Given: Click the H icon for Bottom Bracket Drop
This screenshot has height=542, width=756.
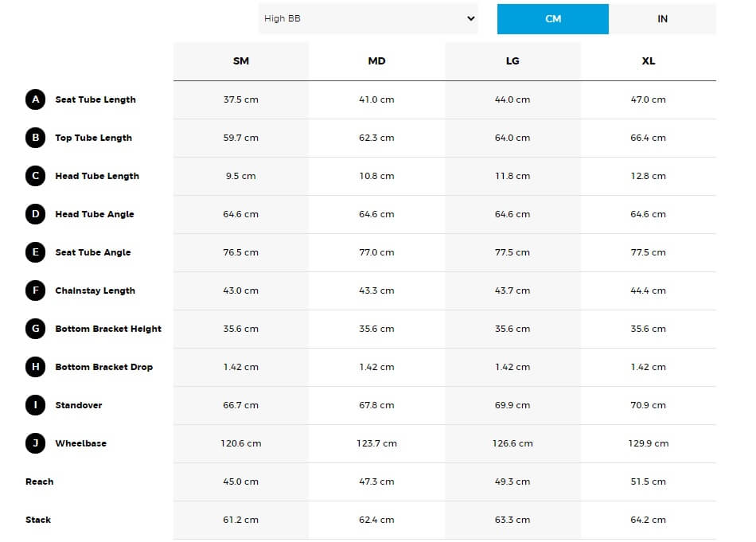Looking at the screenshot, I should 35,367.
